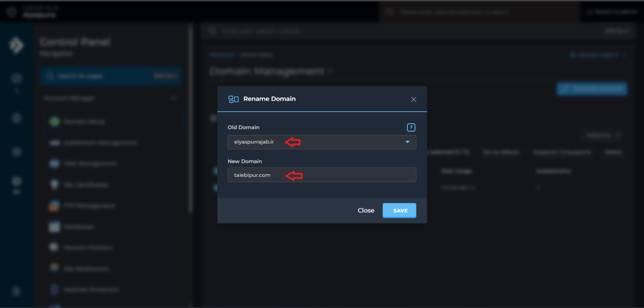Open Hotlinks Protection menu item
The image size is (644, 308).
[91, 290]
